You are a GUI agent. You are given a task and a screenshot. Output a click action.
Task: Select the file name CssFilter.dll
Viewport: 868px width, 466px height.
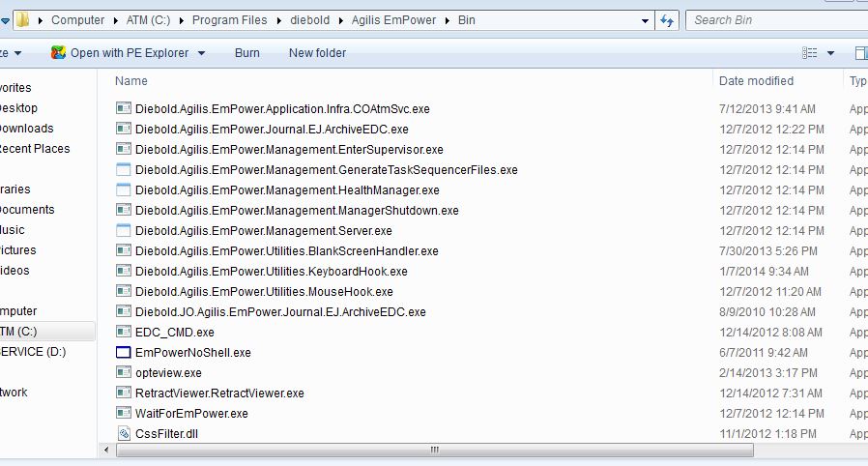tap(166, 434)
